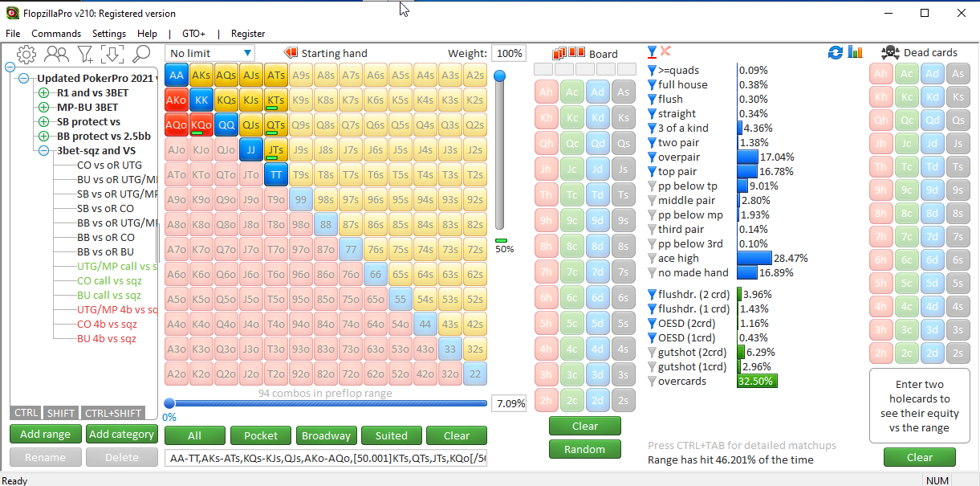The height and width of the screenshot is (486, 980).
Task: Open the Settings menu
Action: tap(109, 34)
